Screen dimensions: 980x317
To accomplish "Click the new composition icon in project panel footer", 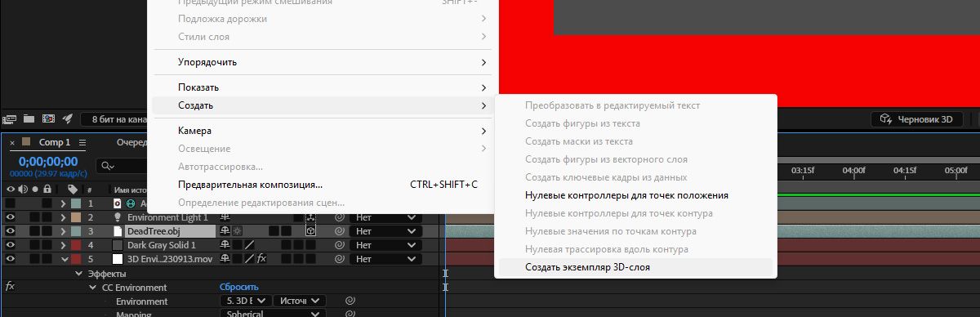I will [48, 118].
